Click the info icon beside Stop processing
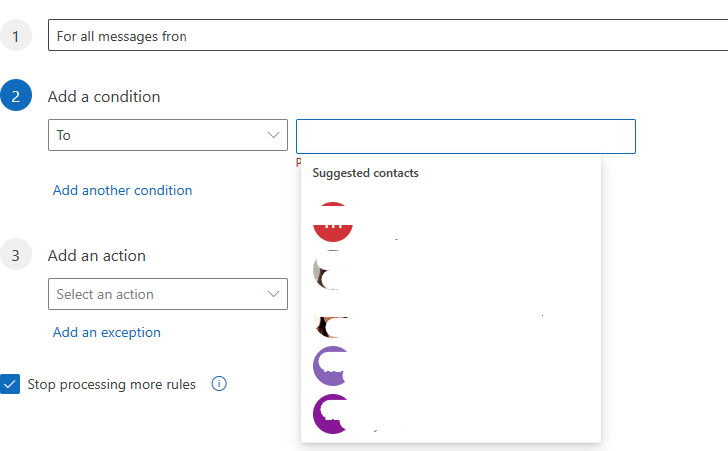Viewport: 728px width, 451px height. [219, 383]
